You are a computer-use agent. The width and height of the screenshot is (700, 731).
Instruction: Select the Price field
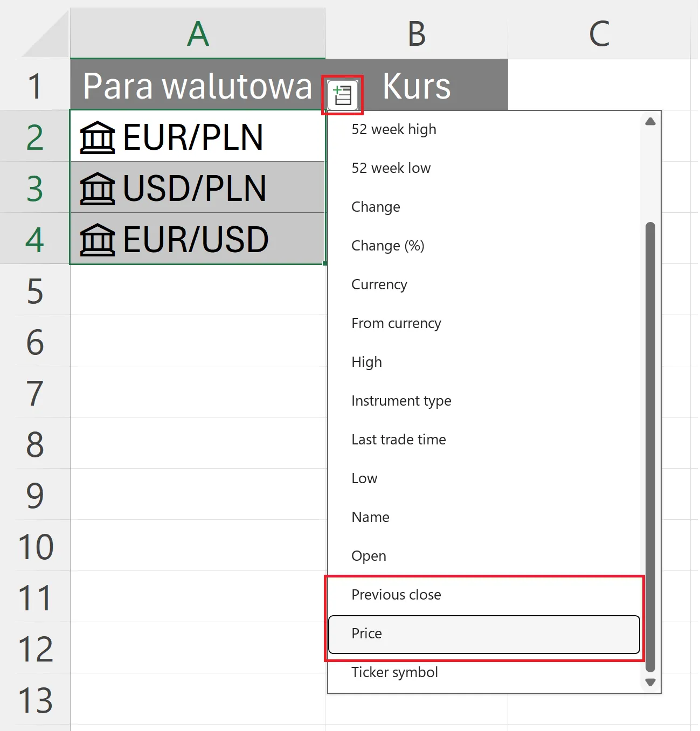483,634
